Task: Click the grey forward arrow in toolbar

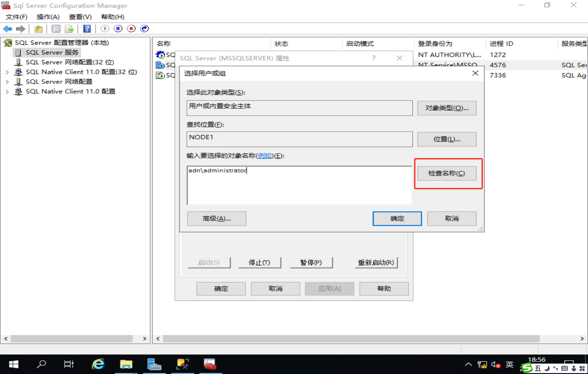Action: [x=21, y=29]
